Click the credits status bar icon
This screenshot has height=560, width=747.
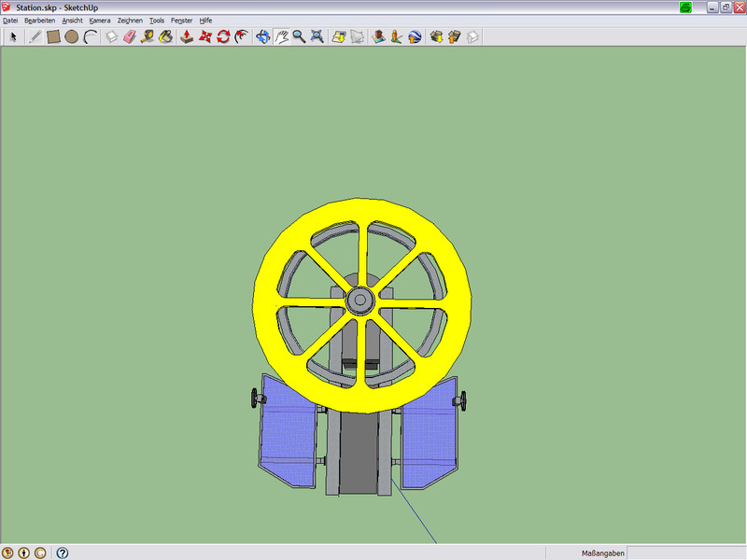pyautogui.click(x=23, y=553)
